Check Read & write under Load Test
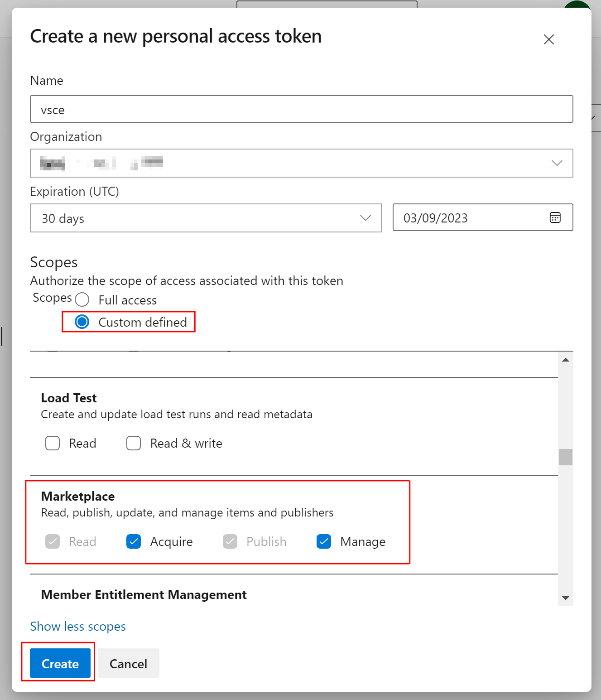The image size is (601, 700). pos(134,443)
